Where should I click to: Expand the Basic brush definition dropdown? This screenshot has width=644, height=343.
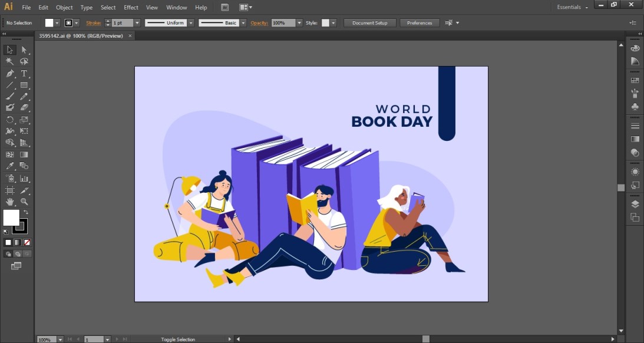[x=245, y=22]
